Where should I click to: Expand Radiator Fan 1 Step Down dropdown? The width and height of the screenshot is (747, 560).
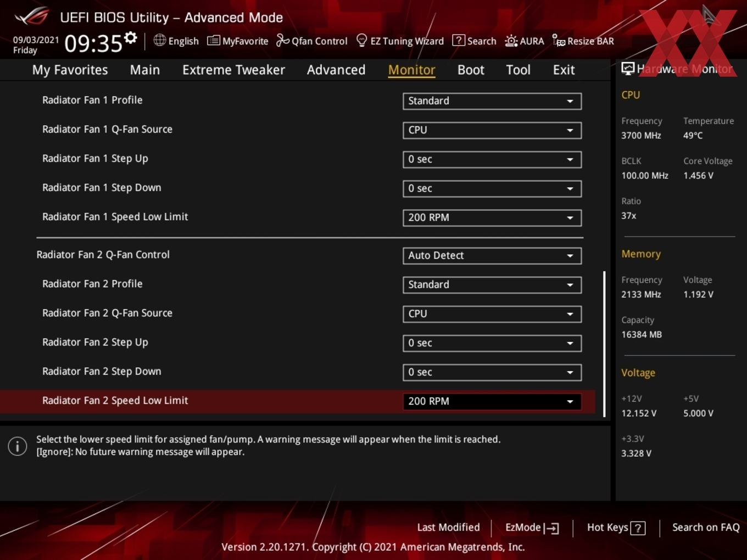tap(492, 188)
